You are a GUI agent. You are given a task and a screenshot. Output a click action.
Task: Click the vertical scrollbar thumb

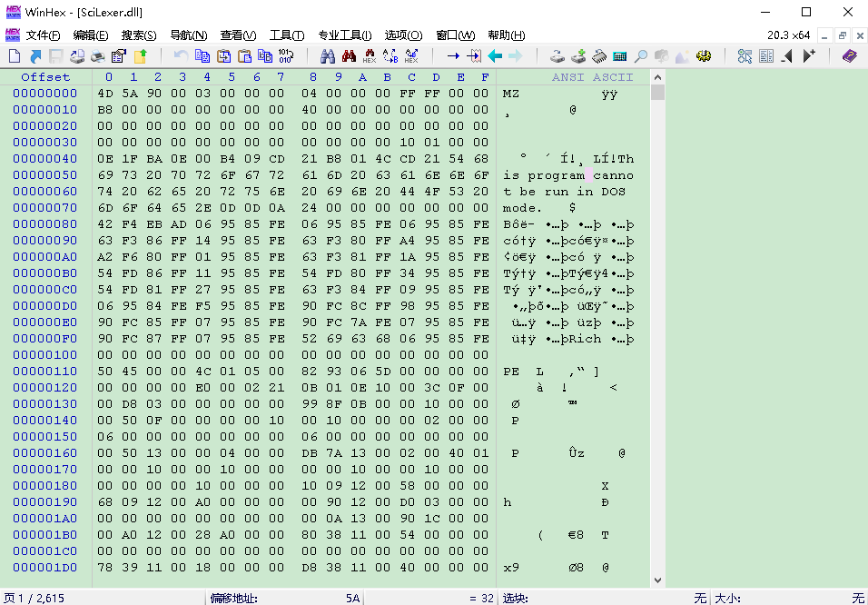point(657,92)
